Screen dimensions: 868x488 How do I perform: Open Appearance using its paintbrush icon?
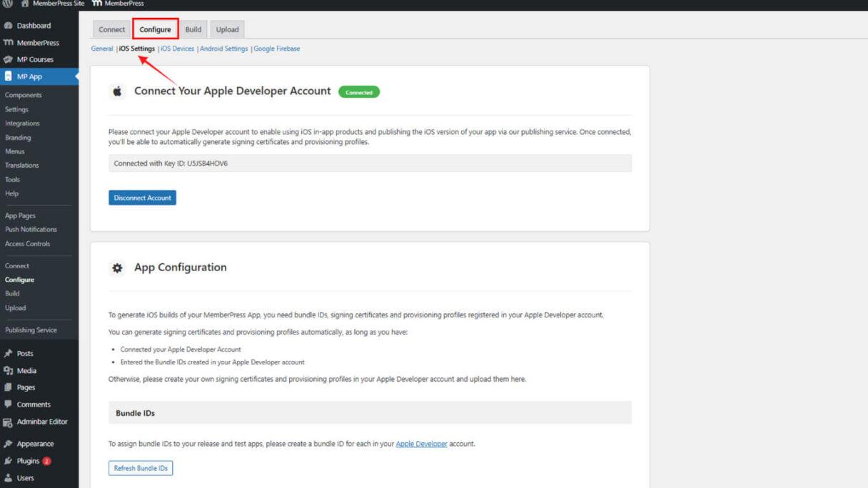[9, 443]
